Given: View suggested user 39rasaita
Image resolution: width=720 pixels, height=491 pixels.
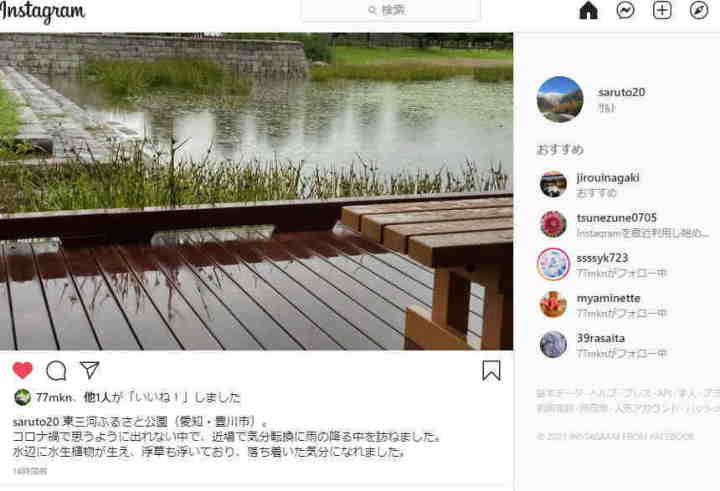Looking at the screenshot, I should click(x=601, y=339).
